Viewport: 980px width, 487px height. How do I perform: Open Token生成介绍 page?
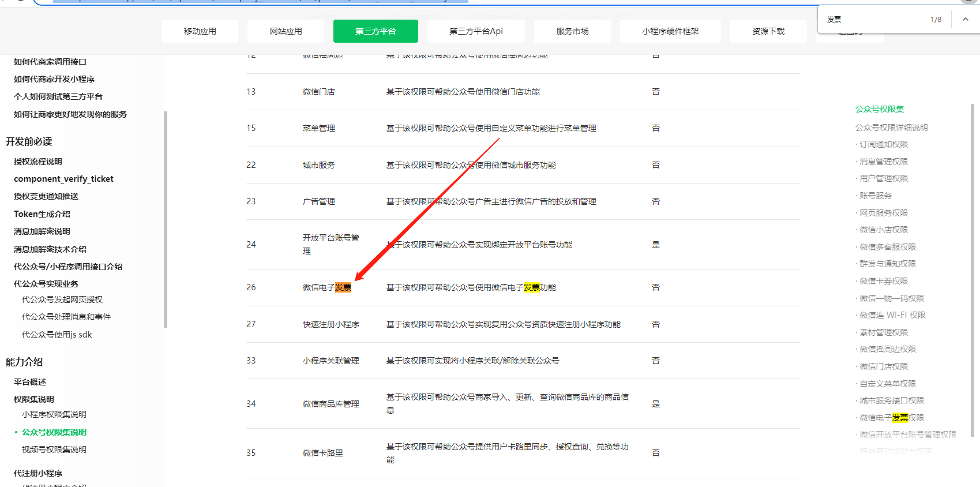click(42, 214)
